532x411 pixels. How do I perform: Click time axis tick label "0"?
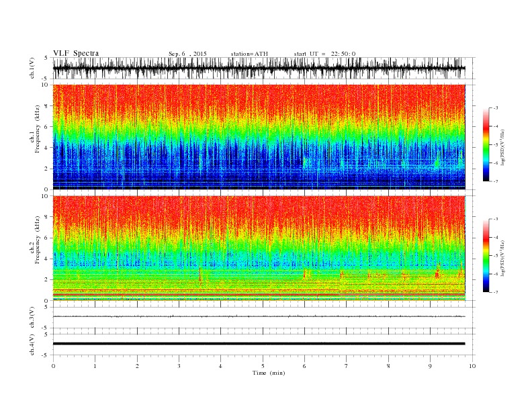pos(53,366)
